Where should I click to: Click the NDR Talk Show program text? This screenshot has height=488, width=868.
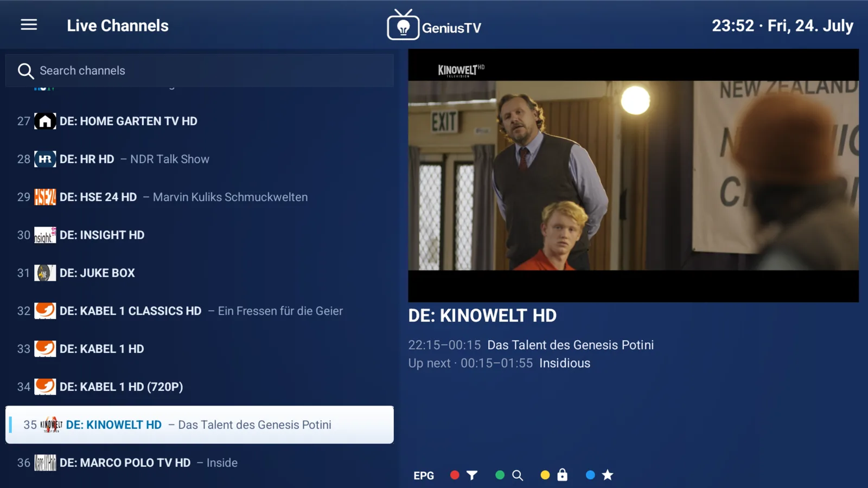tap(170, 159)
